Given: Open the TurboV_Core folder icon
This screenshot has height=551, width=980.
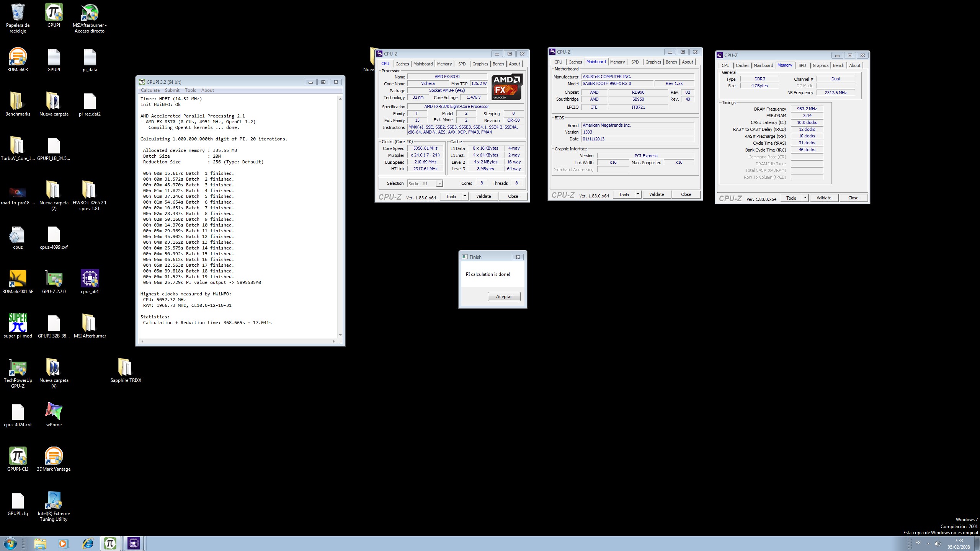Looking at the screenshot, I should 18,148.
